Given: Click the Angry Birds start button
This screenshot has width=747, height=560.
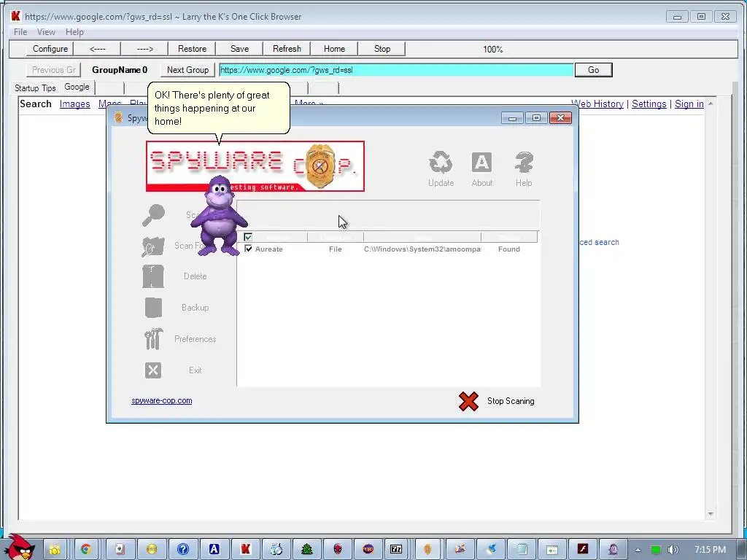Looking at the screenshot, I should (19, 547).
